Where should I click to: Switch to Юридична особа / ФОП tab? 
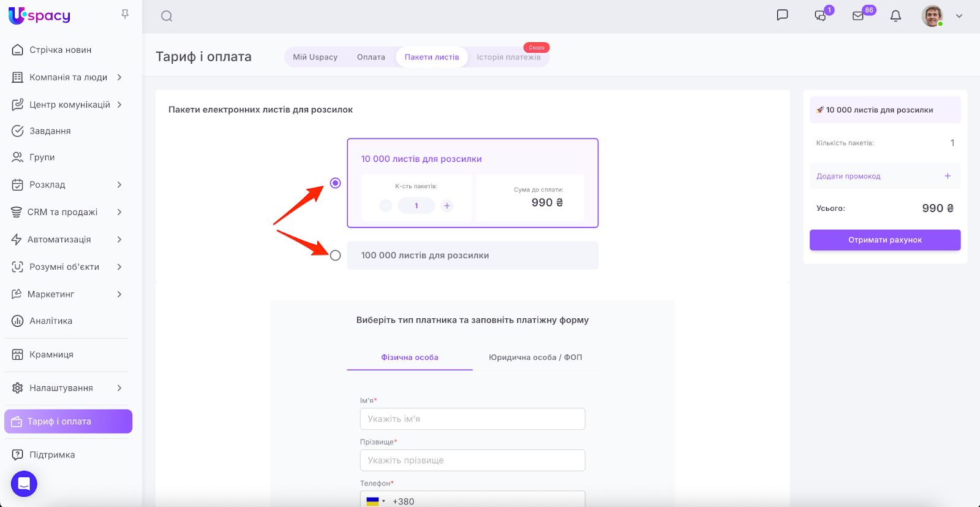click(x=535, y=357)
